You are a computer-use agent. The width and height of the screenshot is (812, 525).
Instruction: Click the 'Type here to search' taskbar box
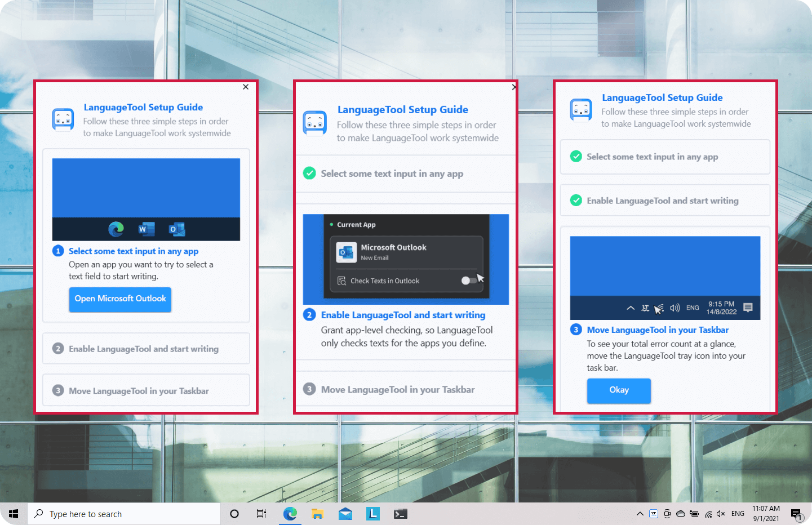[x=124, y=514]
